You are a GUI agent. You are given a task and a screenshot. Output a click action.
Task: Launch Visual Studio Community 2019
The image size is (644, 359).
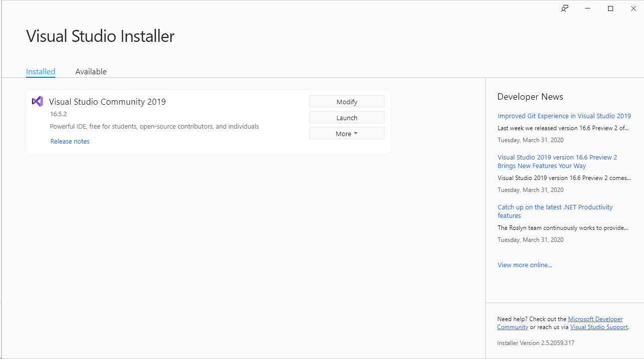click(x=346, y=118)
